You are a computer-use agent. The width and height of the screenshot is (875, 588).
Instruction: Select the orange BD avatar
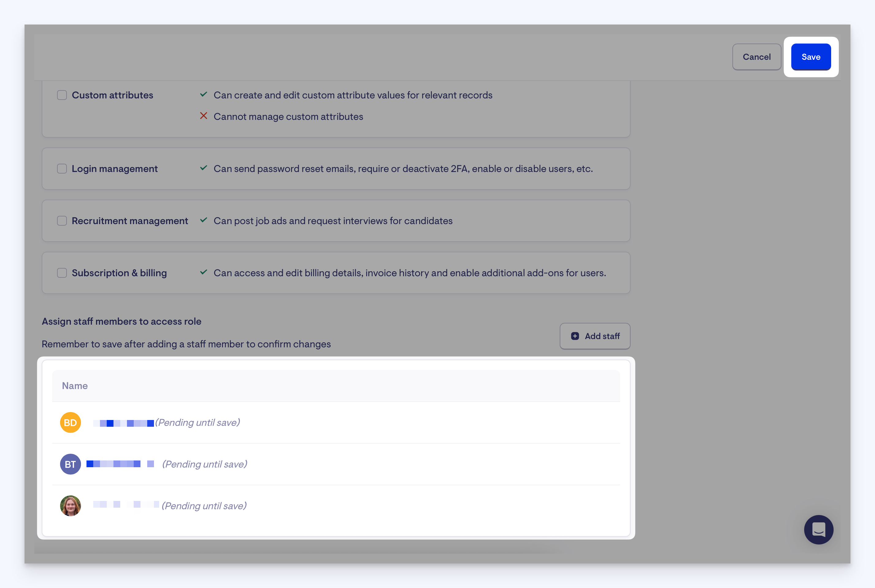point(71,423)
